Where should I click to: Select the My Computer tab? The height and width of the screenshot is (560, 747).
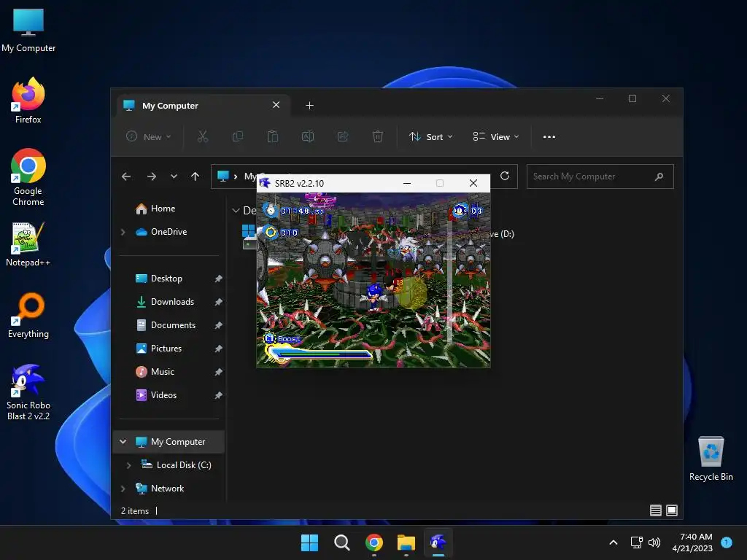205,105
